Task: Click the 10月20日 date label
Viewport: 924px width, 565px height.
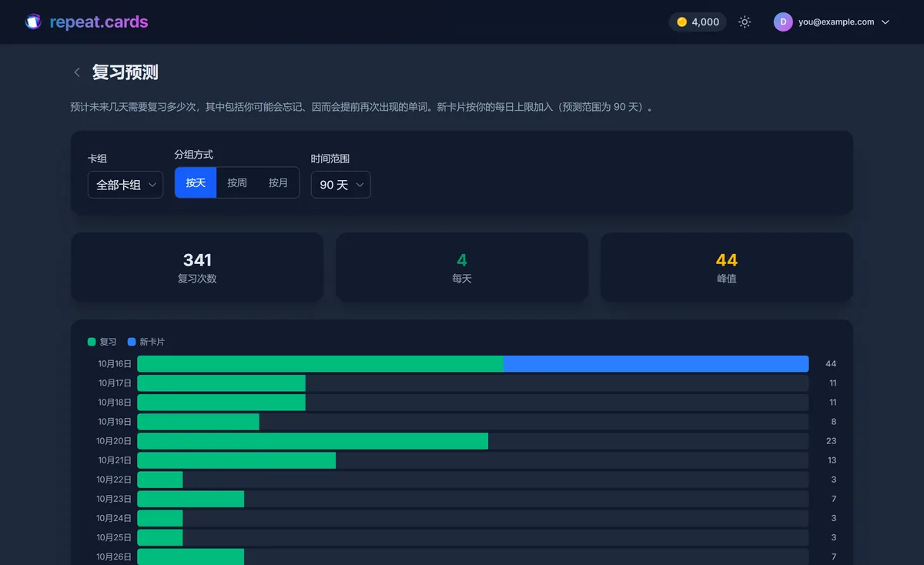Action: pyautogui.click(x=114, y=441)
